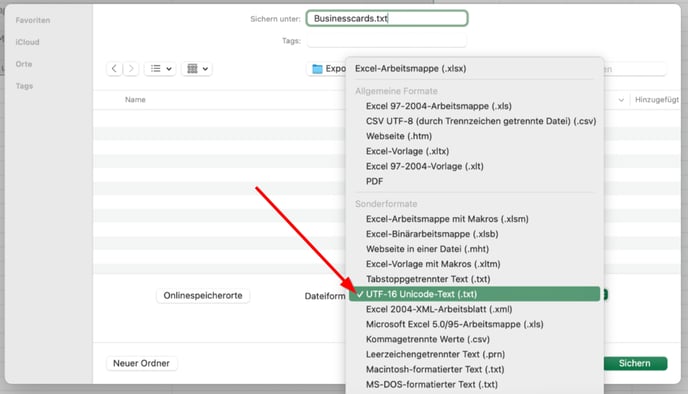This screenshot has height=394, width=688.
Task: Click the green Sichern button
Action: (635, 363)
